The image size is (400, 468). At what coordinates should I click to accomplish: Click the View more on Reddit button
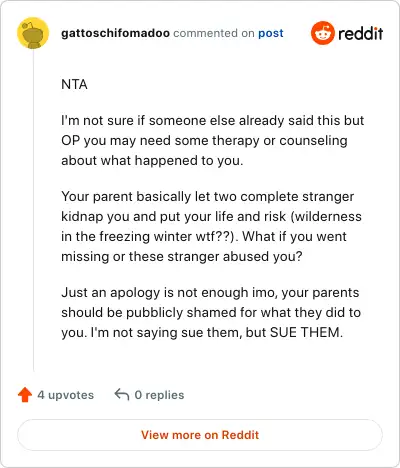click(200, 435)
